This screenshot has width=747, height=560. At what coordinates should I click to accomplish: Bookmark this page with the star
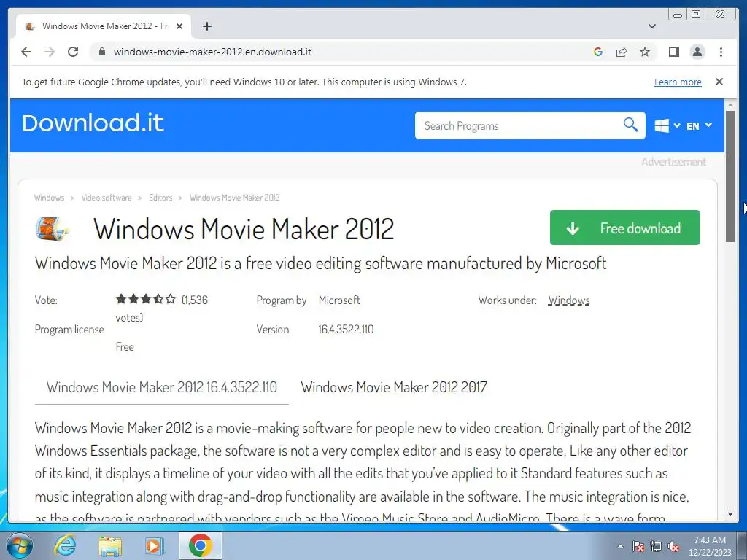(645, 52)
